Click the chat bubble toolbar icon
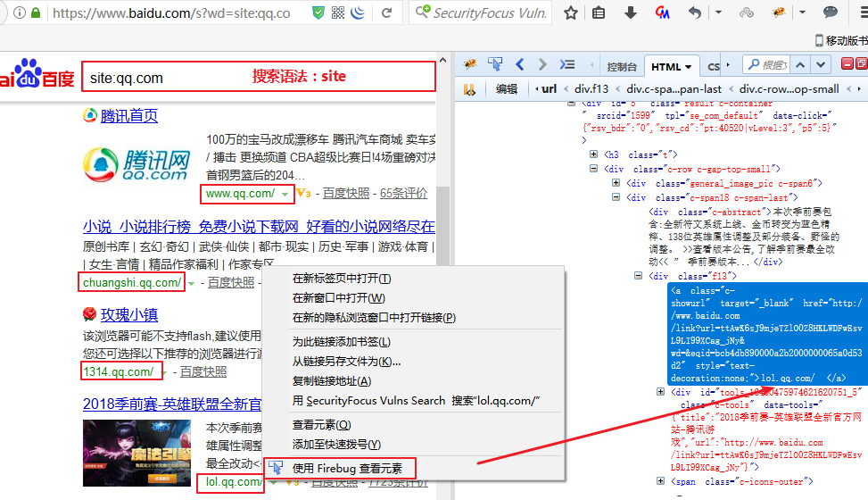The height and width of the screenshot is (500, 868). pos(831,12)
